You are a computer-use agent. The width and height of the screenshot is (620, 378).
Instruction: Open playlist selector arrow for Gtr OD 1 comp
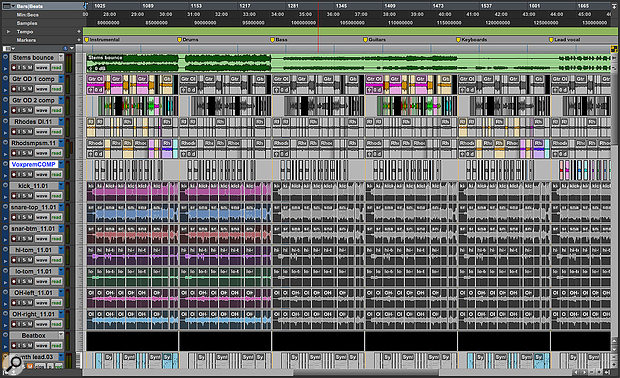61,79
